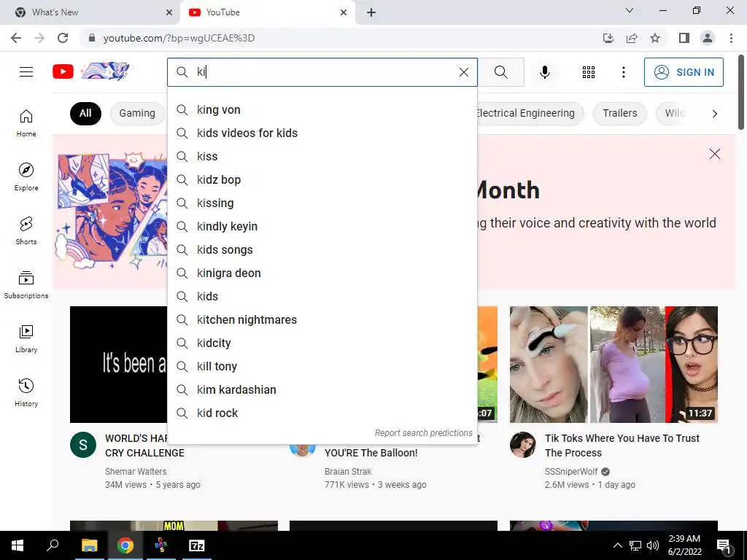Open the tab search dropdown chevron
Screen dimensions: 747x560
[x=630, y=10]
